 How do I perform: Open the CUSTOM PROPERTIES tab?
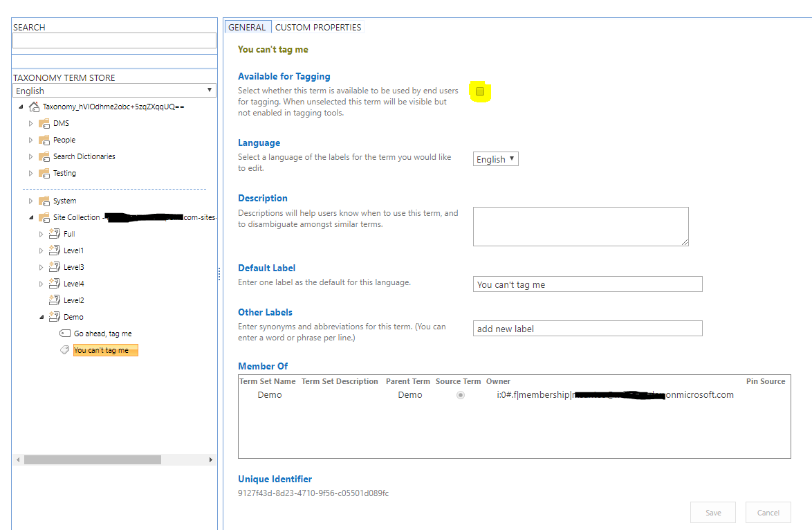[318, 27]
